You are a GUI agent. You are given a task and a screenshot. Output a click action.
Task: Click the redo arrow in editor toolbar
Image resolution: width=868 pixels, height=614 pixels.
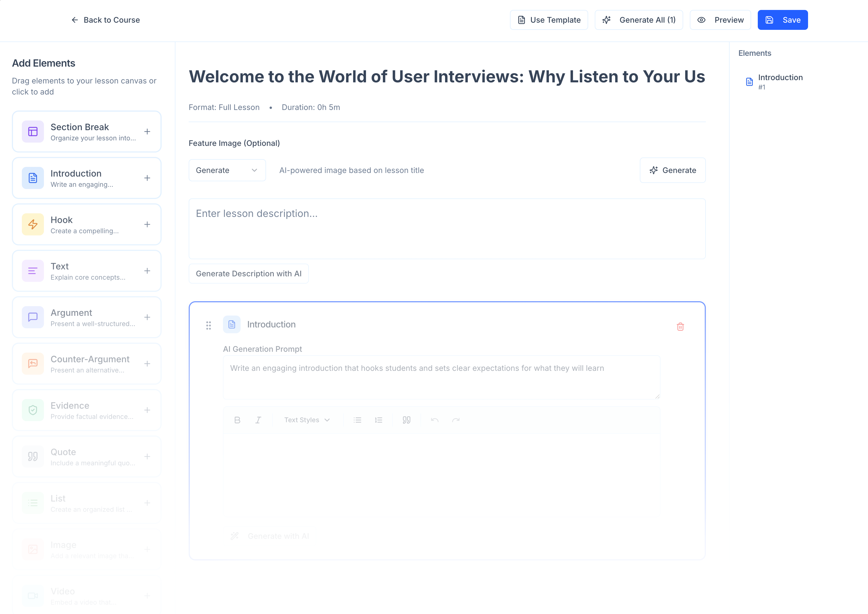coord(456,420)
